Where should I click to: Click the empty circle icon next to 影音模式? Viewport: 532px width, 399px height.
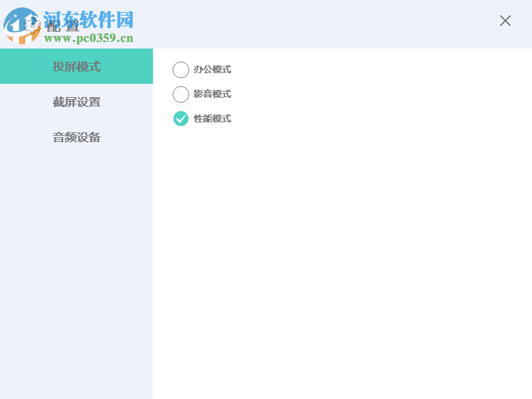click(x=180, y=94)
